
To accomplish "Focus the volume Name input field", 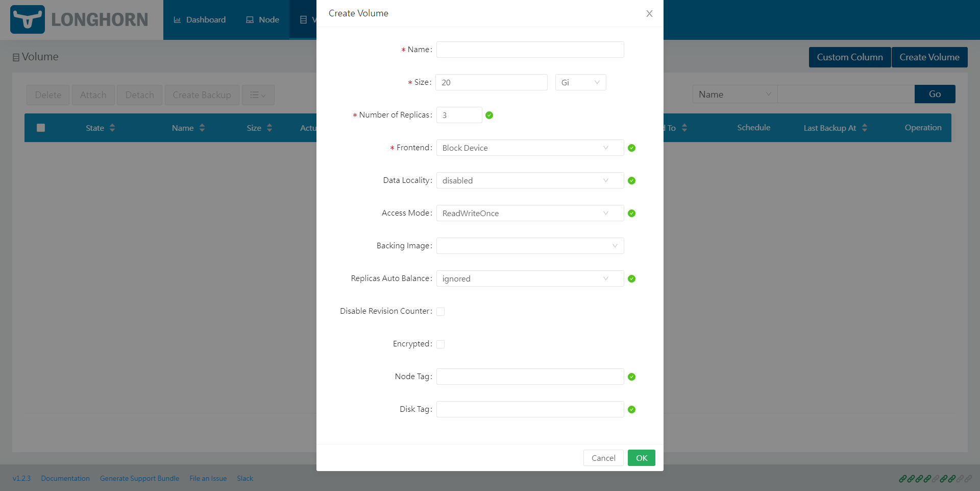I will [530, 50].
